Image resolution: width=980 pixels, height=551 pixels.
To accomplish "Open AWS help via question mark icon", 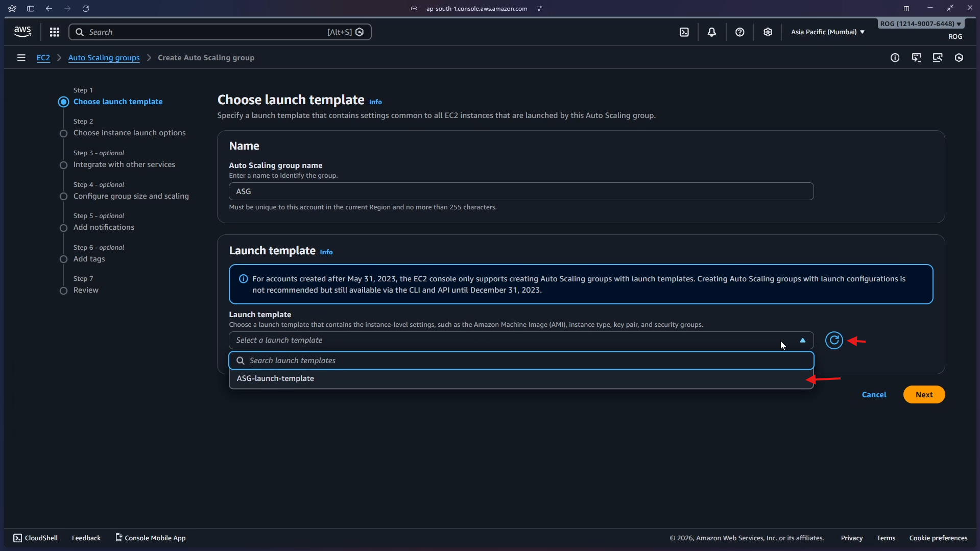I will click(739, 32).
